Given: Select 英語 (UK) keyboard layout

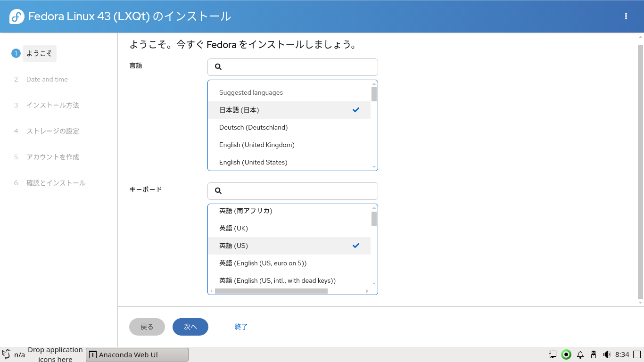Looking at the screenshot, I should [289, 228].
